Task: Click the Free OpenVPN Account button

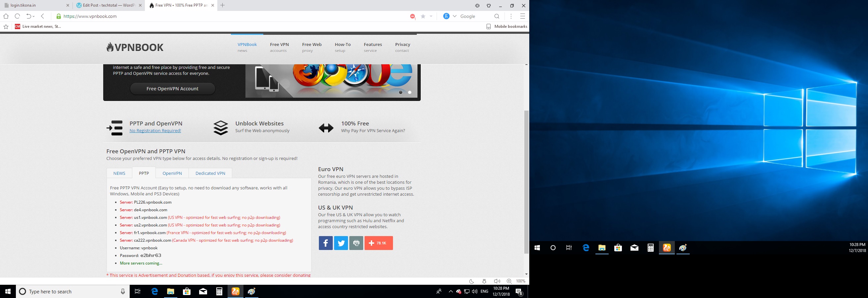Action: point(172,89)
